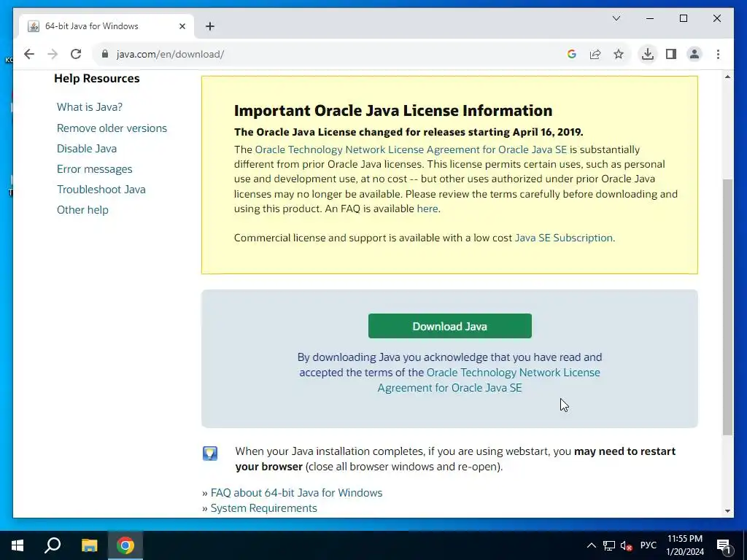Viewport: 747px width, 560px height.
Task: Show hidden system tray icons
Action: [591, 545]
